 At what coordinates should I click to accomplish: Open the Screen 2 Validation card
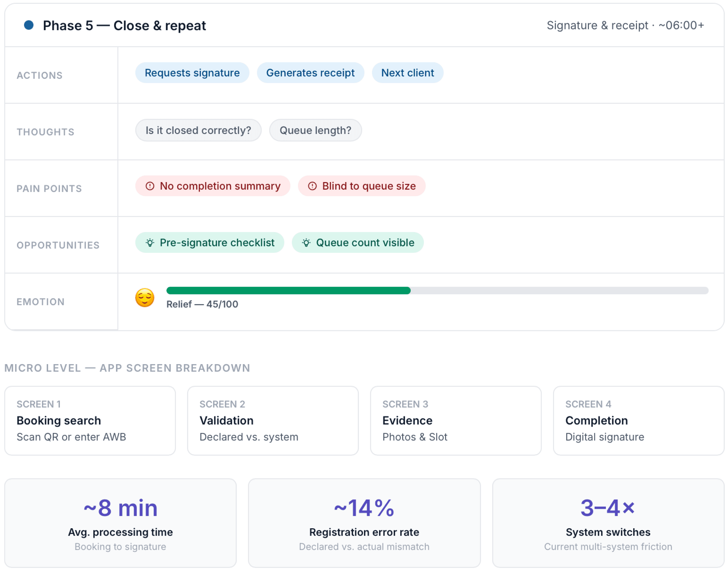coord(273,421)
